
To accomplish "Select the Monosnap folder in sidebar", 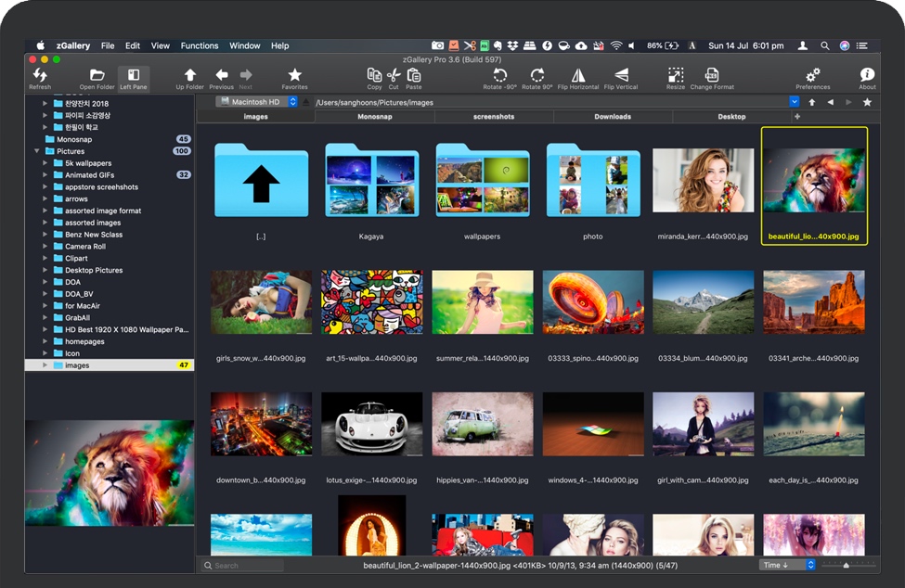I will pyautogui.click(x=110, y=139).
